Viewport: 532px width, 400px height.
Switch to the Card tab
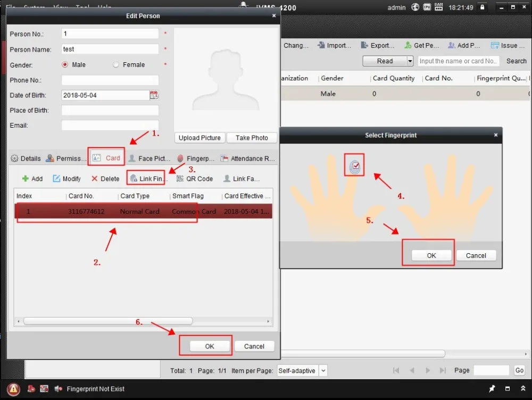[106, 158]
